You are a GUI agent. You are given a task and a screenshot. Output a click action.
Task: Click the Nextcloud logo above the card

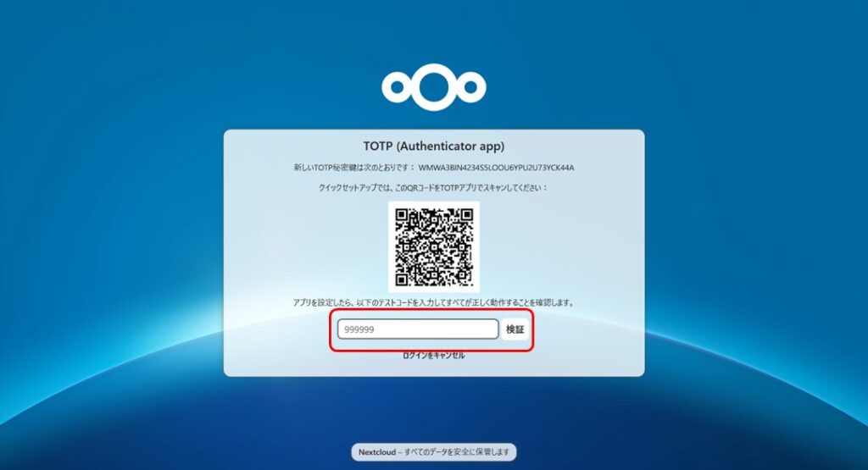pyautogui.click(x=433, y=87)
